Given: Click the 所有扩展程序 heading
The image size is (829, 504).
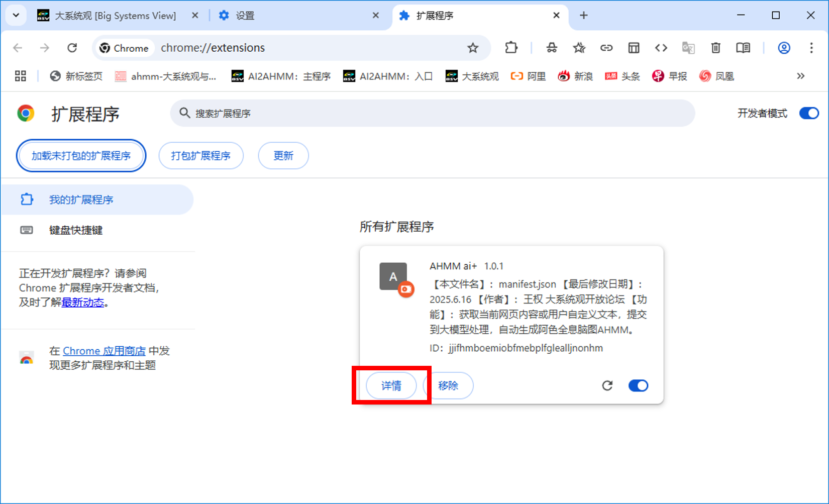Looking at the screenshot, I should (397, 227).
